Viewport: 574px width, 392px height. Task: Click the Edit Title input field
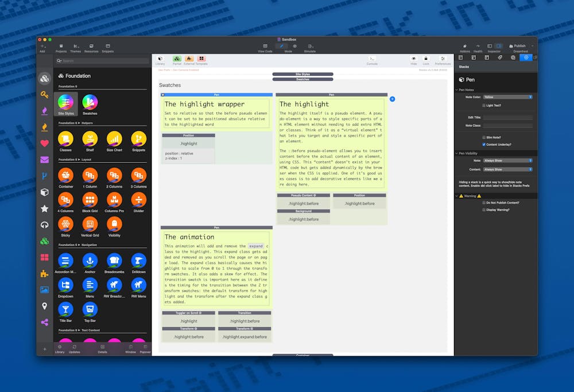tap(507, 118)
